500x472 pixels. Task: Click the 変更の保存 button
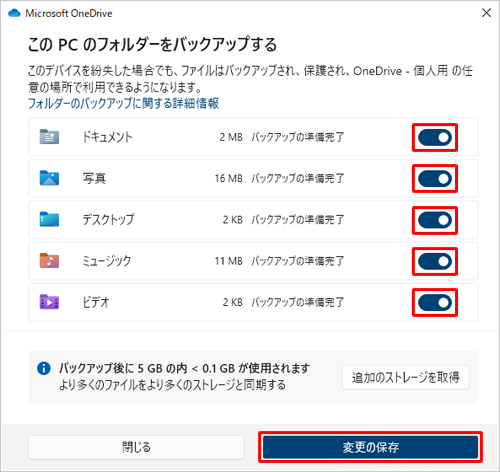click(x=370, y=447)
